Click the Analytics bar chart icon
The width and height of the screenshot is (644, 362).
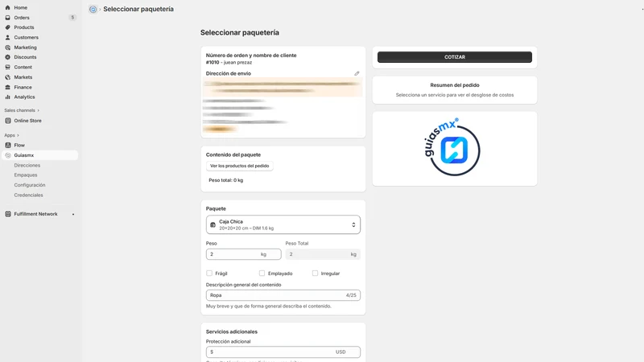[7, 97]
